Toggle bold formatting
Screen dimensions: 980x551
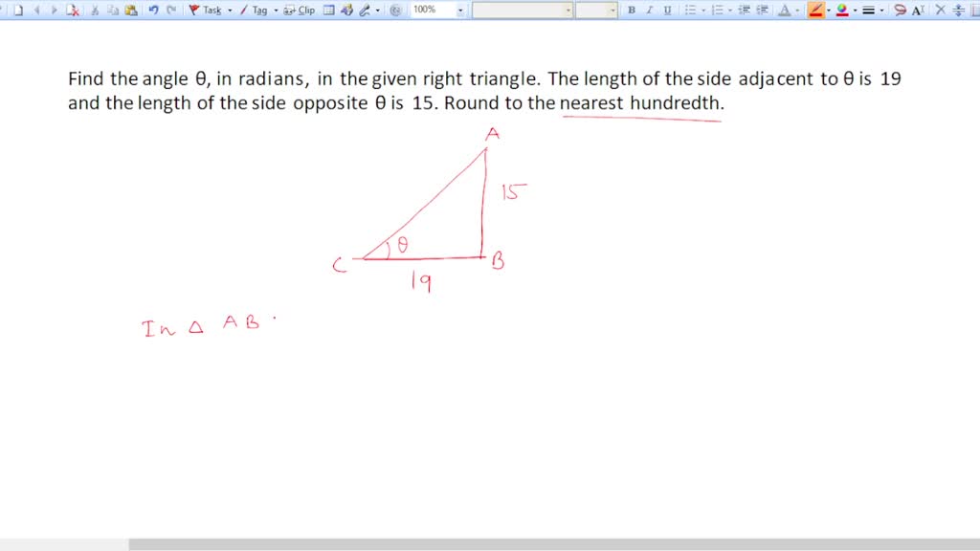[x=634, y=10]
